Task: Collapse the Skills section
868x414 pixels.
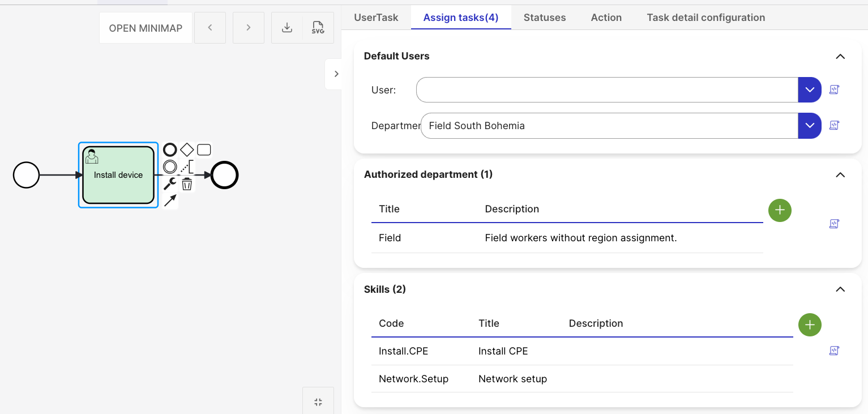Action: point(840,289)
